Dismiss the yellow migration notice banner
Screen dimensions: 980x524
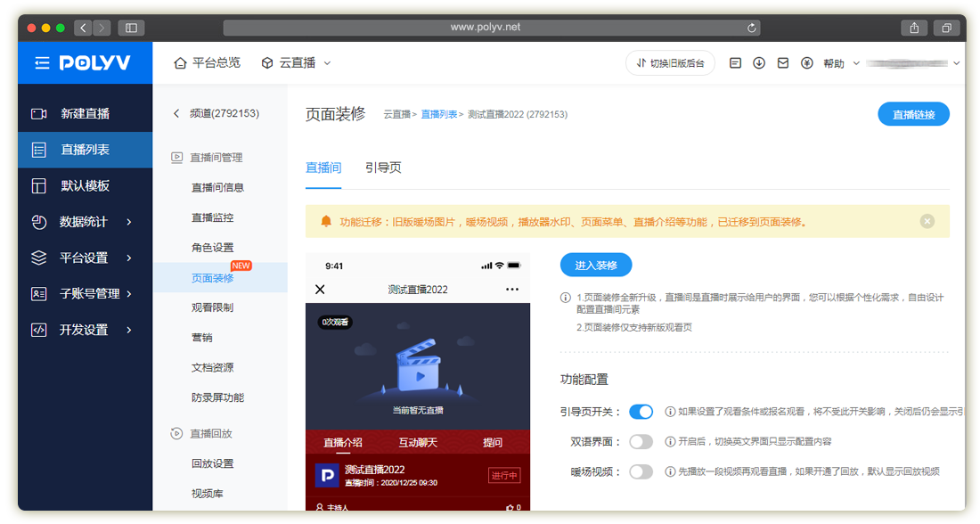point(927,221)
